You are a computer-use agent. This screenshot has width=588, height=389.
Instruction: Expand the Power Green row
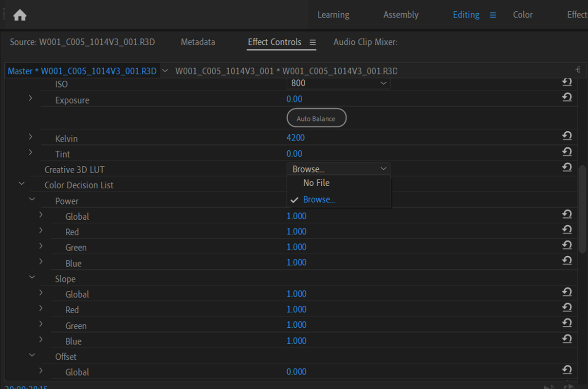(41, 246)
